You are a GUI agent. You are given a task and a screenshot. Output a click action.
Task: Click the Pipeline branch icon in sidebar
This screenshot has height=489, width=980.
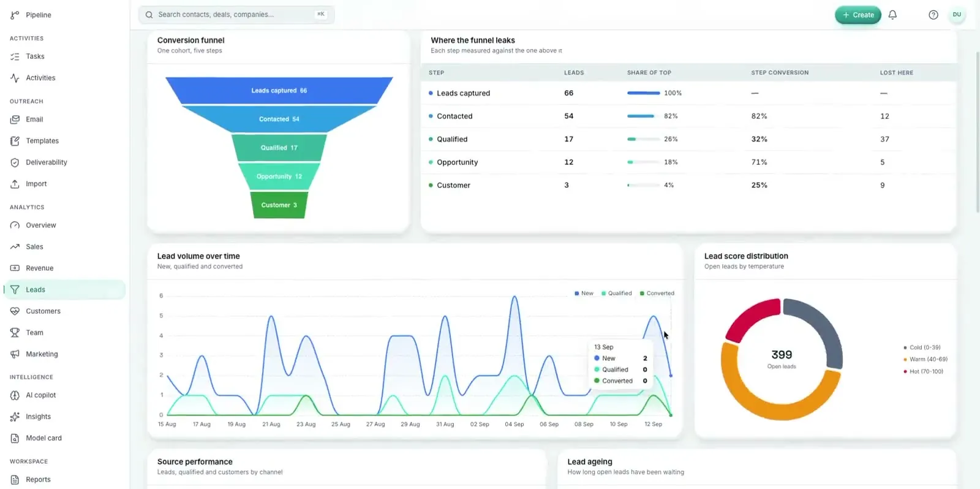(x=15, y=15)
